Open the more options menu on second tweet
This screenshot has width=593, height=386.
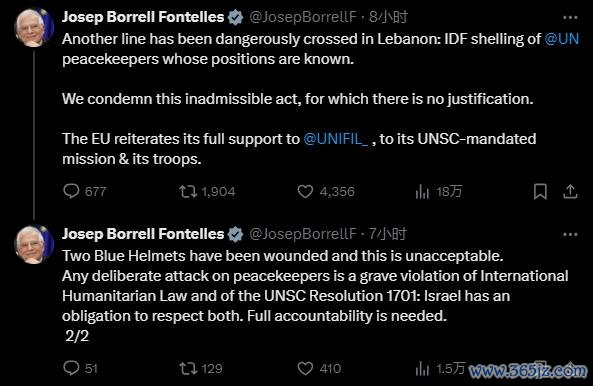coord(570,234)
